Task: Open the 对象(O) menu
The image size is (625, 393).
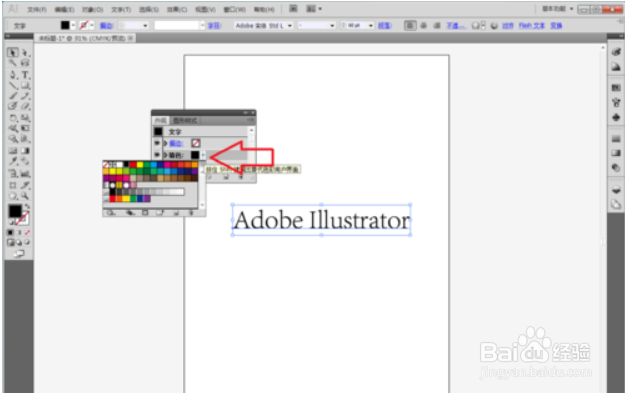Action: point(92,9)
